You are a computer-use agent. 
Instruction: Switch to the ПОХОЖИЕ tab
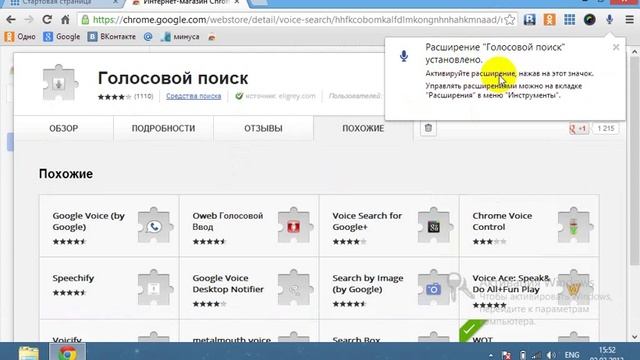(363, 129)
